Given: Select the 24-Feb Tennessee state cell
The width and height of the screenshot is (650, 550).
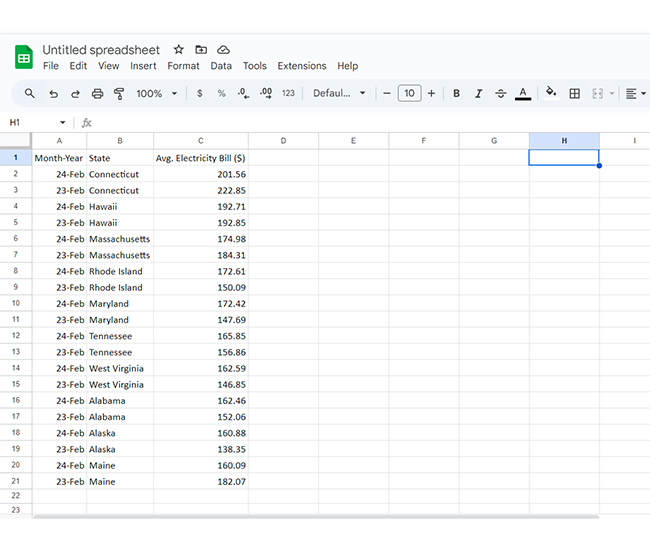Looking at the screenshot, I should pos(120,336).
